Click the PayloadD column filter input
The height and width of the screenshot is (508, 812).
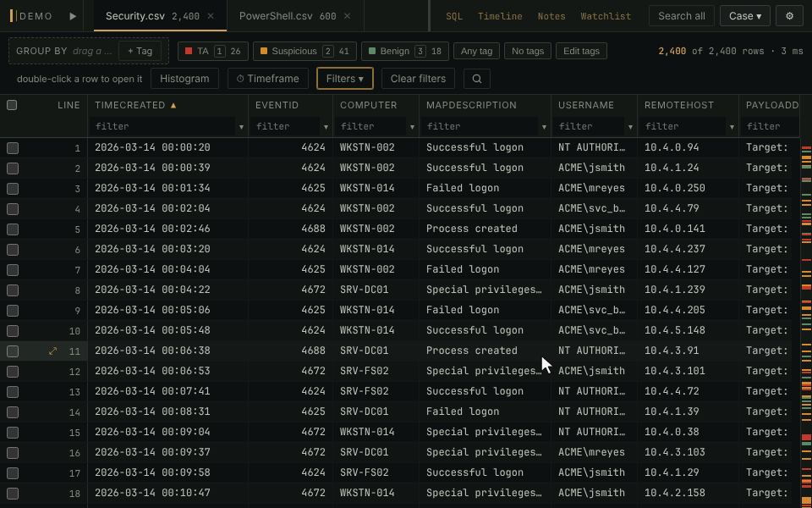click(770, 127)
